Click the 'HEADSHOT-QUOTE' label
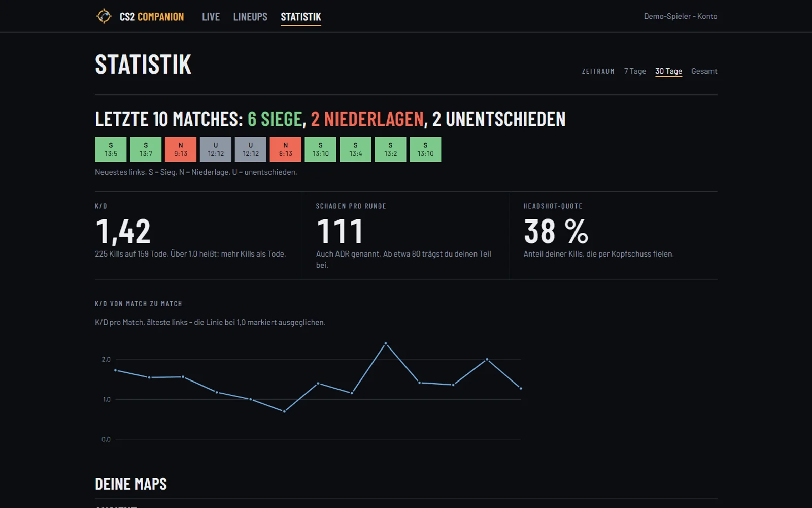Screen dimensions: 812x508 click(553, 206)
